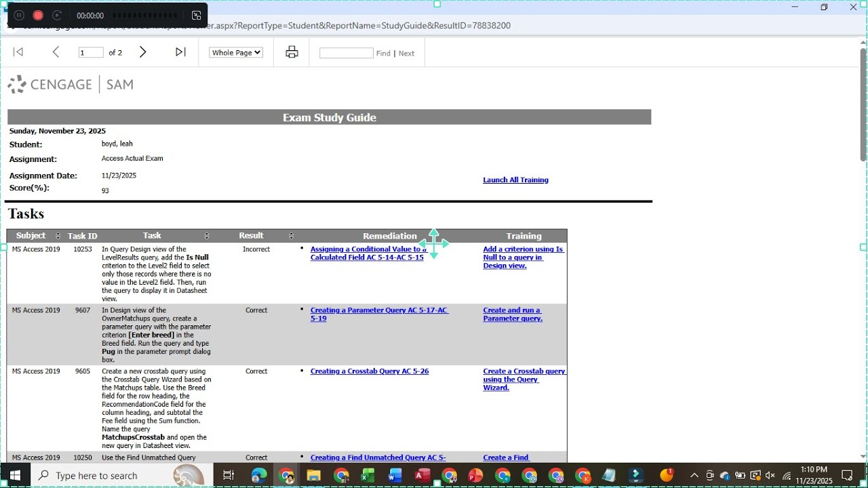Open the Whole Page zoom dropdown
The image size is (868, 488).
[x=235, y=52]
